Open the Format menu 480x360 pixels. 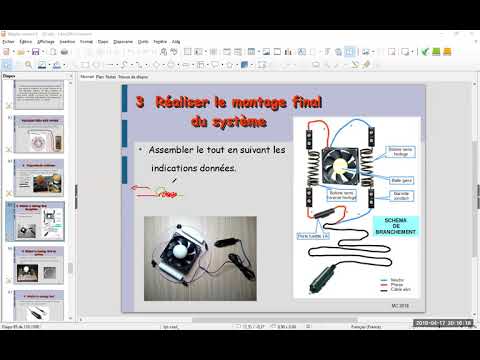tap(86, 42)
